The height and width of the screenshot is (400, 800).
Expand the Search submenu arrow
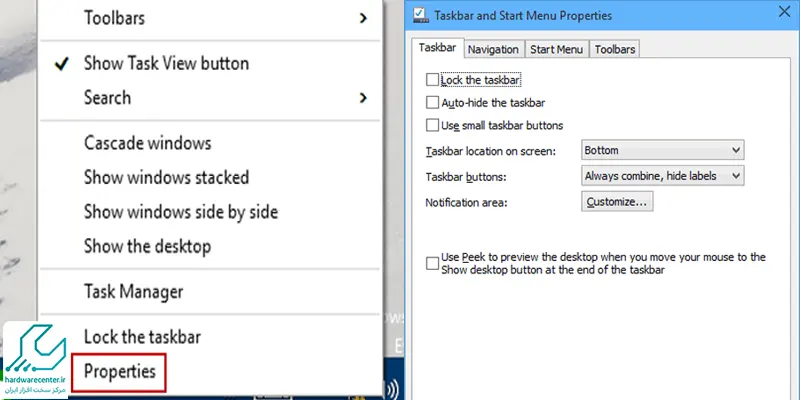tap(363, 97)
